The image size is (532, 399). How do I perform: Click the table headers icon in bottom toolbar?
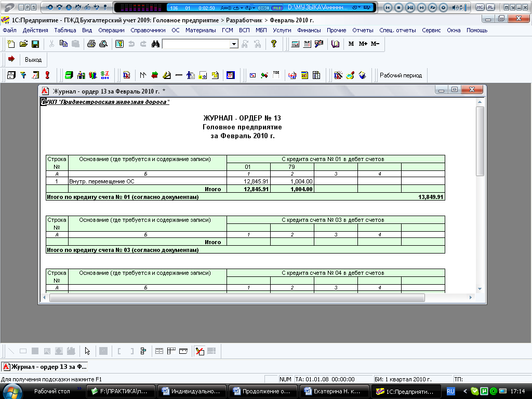(171, 351)
